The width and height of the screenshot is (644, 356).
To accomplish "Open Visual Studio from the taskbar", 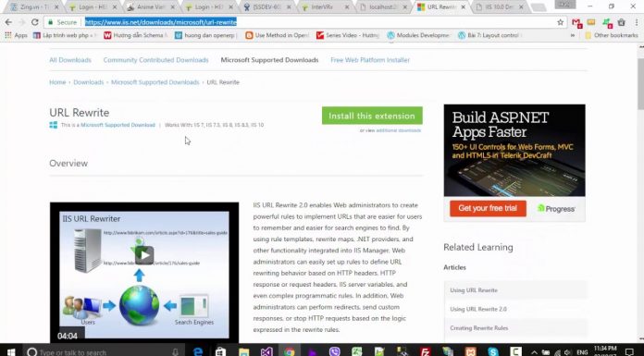I will [x=266, y=351].
